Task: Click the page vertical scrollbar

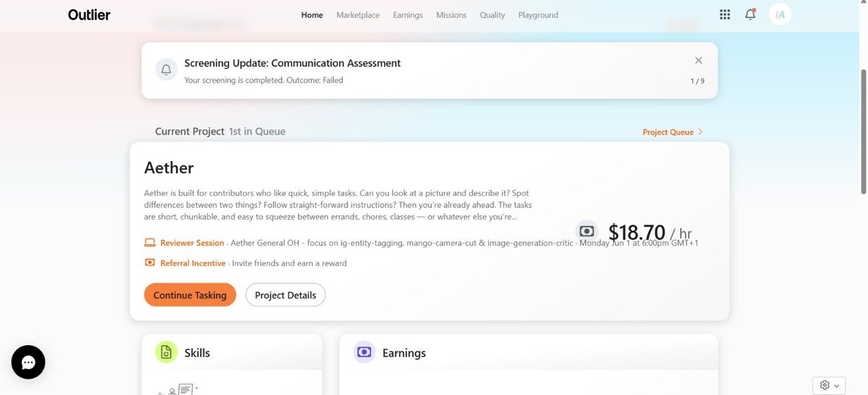Action: tap(863, 132)
